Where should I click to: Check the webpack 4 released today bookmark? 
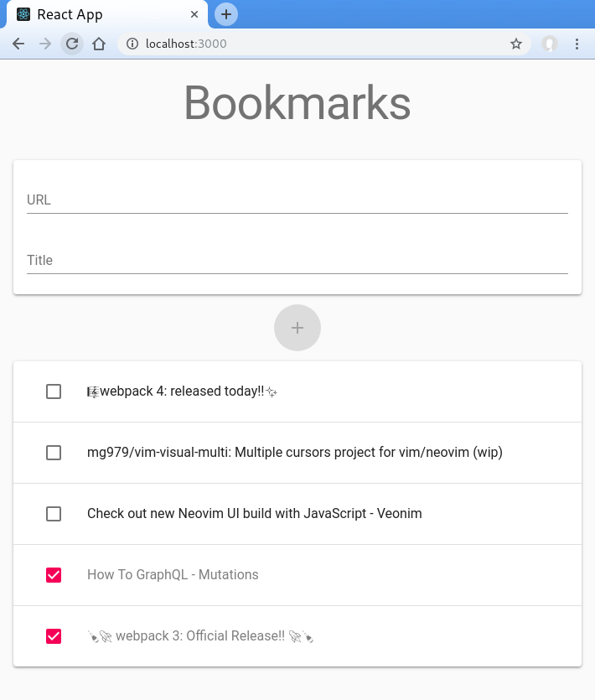(x=54, y=391)
